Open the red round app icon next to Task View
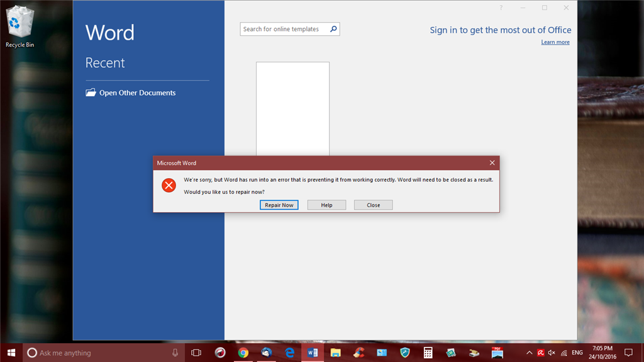 click(220, 353)
